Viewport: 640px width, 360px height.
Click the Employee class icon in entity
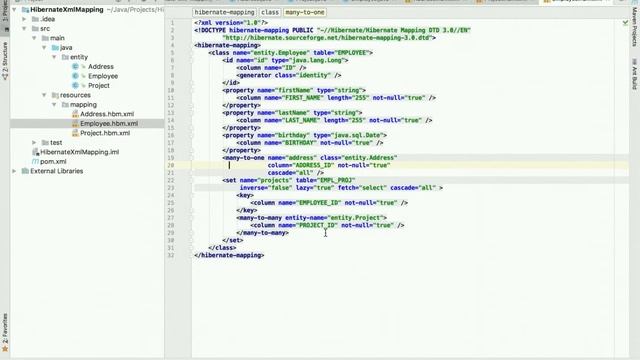point(75,76)
